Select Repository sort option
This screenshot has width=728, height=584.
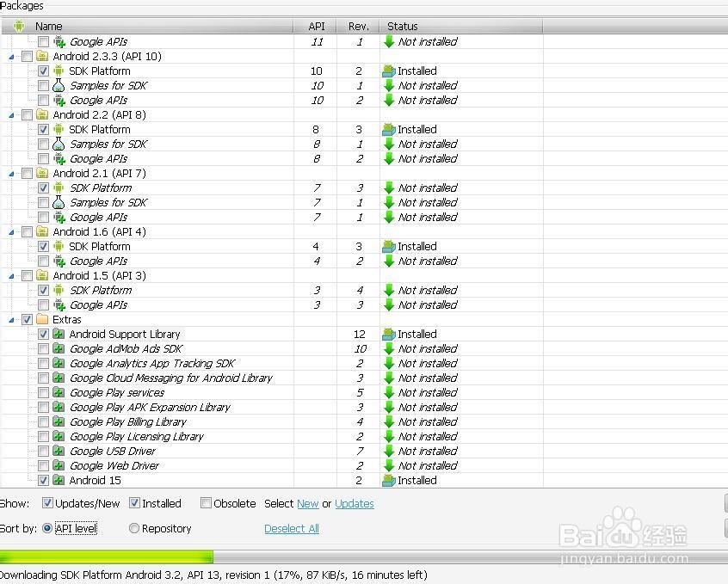tap(133, 528)
